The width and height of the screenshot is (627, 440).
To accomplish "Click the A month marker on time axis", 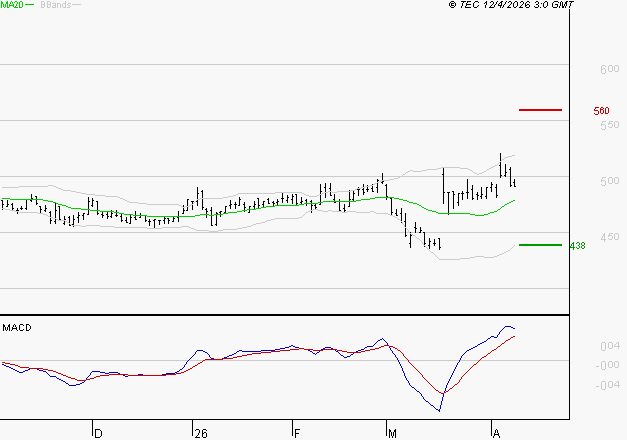I will click(497, 433).
